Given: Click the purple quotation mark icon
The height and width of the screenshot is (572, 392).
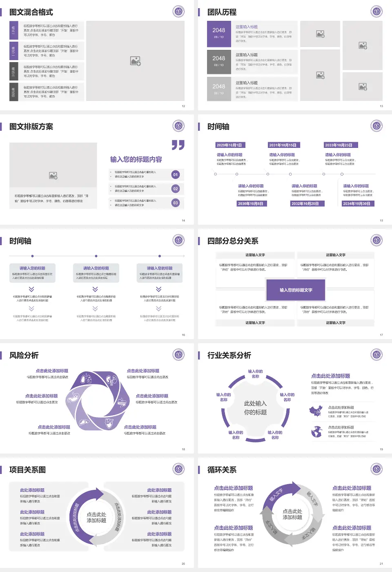Looking at the screenshot, I should coord(178,145).
